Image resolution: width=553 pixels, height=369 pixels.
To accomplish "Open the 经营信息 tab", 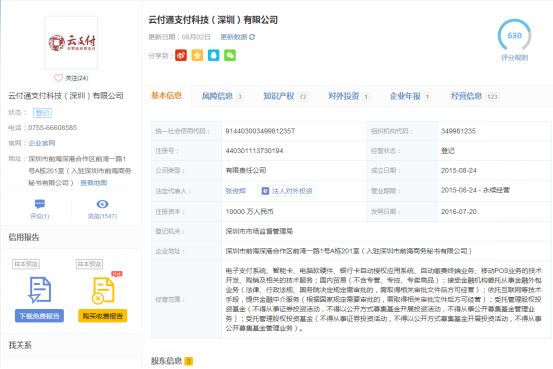I will tap(475, 96).
